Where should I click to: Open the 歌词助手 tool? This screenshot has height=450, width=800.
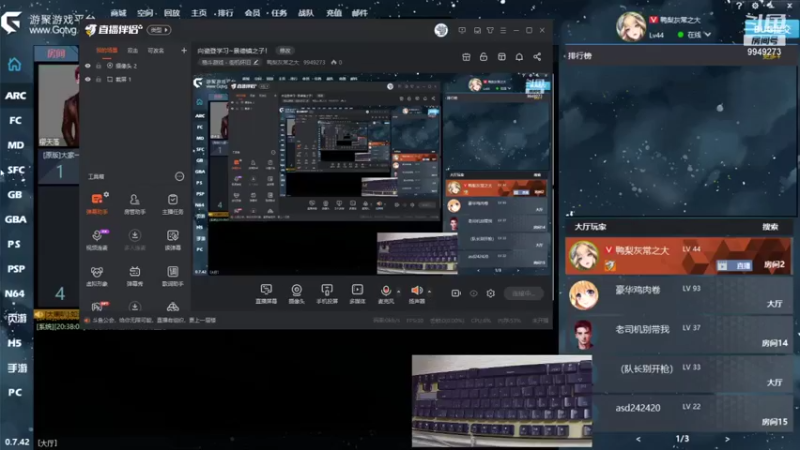[x=172, y=276]
